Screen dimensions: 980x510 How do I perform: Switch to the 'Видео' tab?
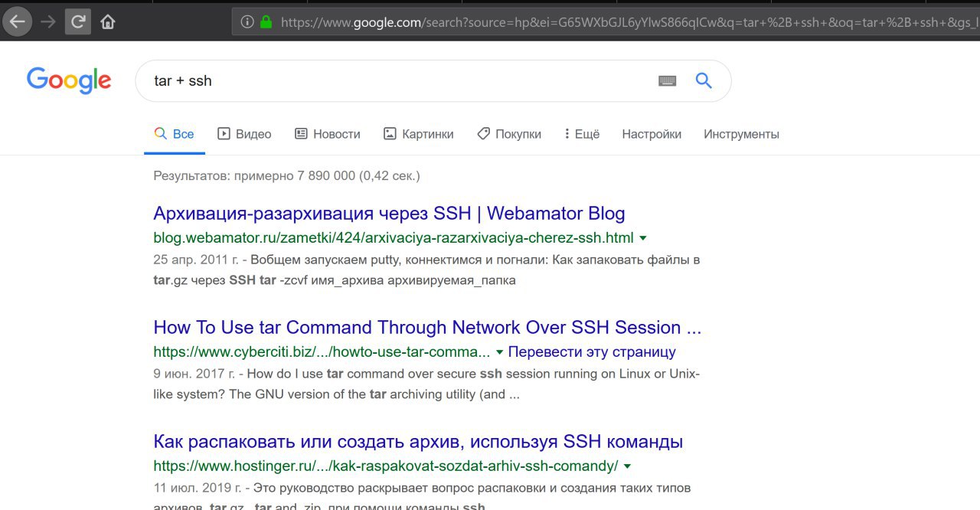tap(244, 134)
